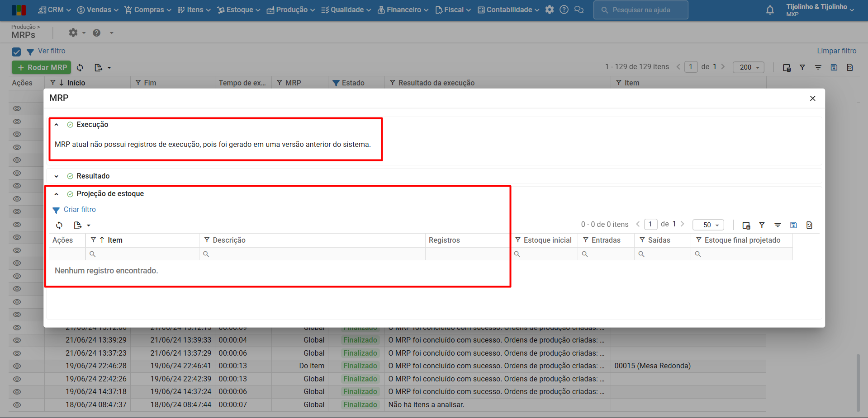Refresh the MRPs list
Image resolution: width=868 pixels, height=418 pixels.
click(80, 67)
